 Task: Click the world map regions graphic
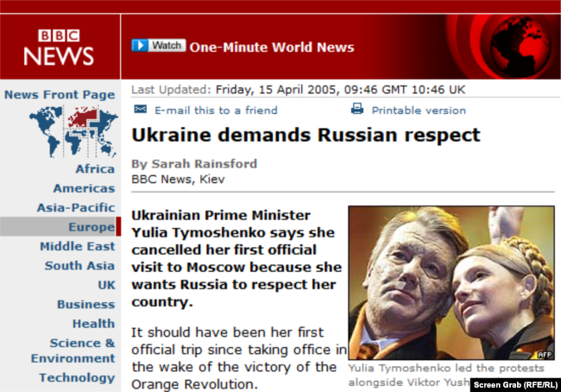pyautogui.click(x=73, y=131)
